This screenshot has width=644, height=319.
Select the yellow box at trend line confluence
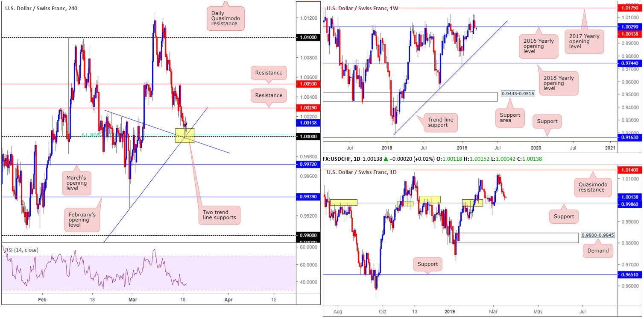click(x=184, y=135)
